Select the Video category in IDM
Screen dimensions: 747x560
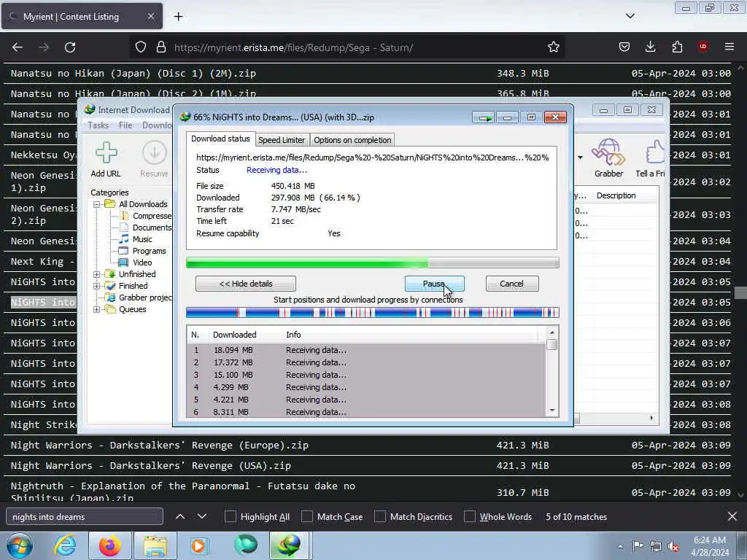coord(142,262)
